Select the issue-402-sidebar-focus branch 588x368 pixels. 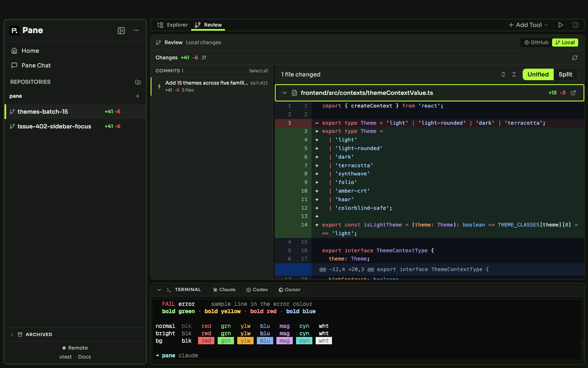tap(75, 126)
